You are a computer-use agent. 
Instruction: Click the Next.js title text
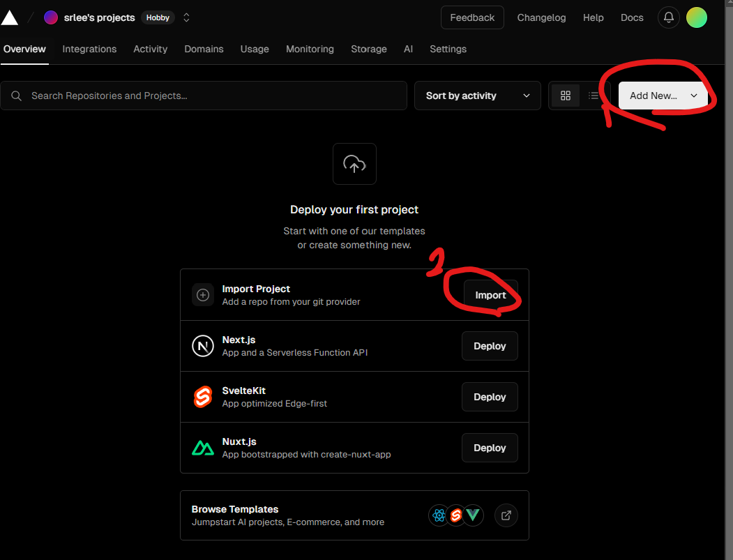tap(239, 340)
